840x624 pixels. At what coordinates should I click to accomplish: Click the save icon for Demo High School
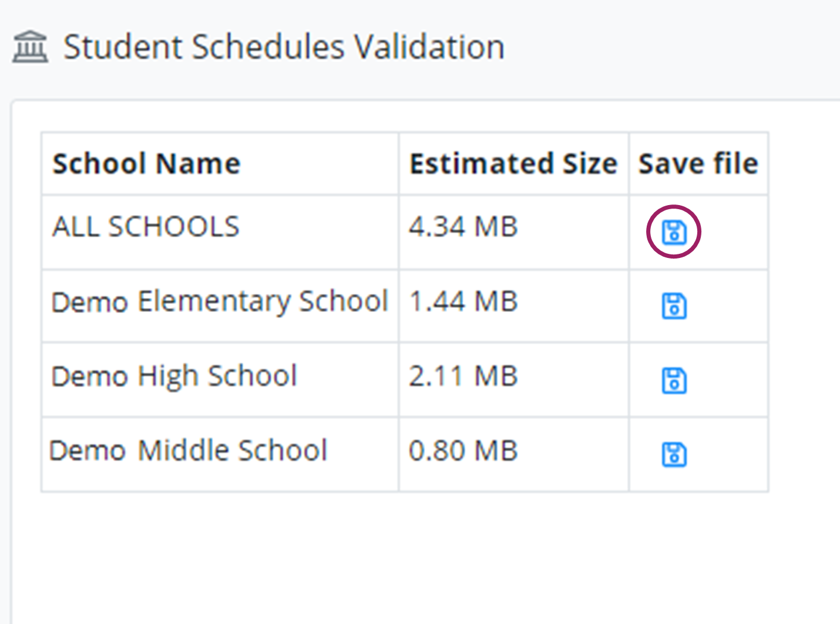pos(674,381)
